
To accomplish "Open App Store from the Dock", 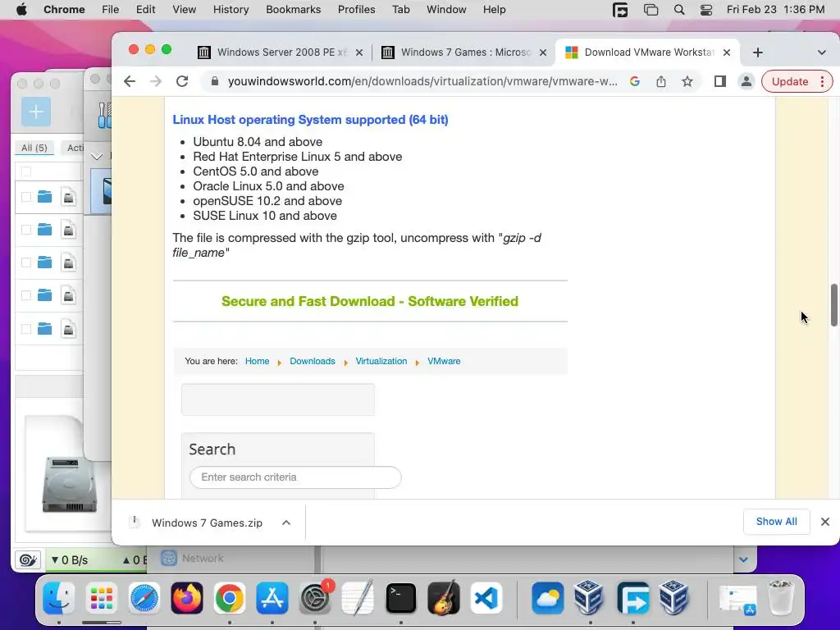I will click(272, 598).
